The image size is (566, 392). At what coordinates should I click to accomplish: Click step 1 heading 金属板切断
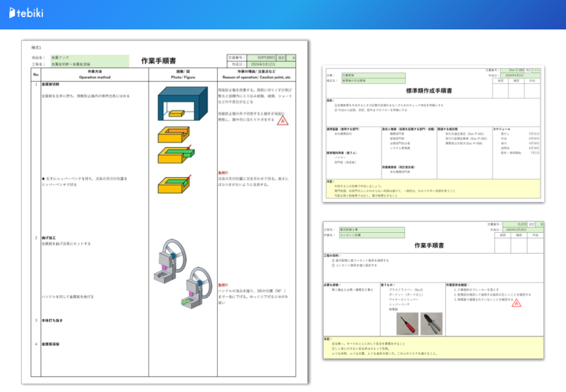[51, 84]
